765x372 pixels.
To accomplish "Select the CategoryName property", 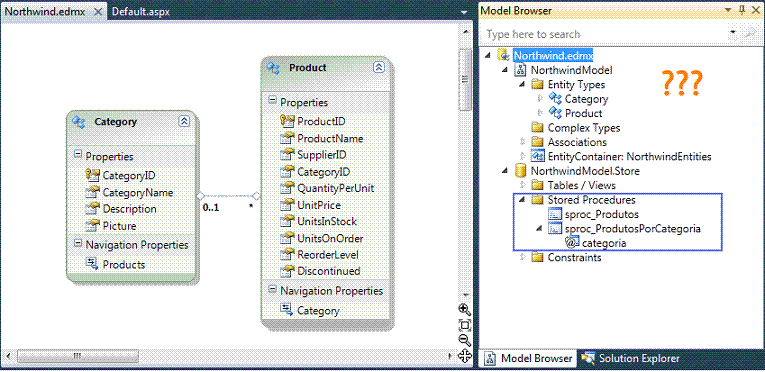I will point(129,192).
